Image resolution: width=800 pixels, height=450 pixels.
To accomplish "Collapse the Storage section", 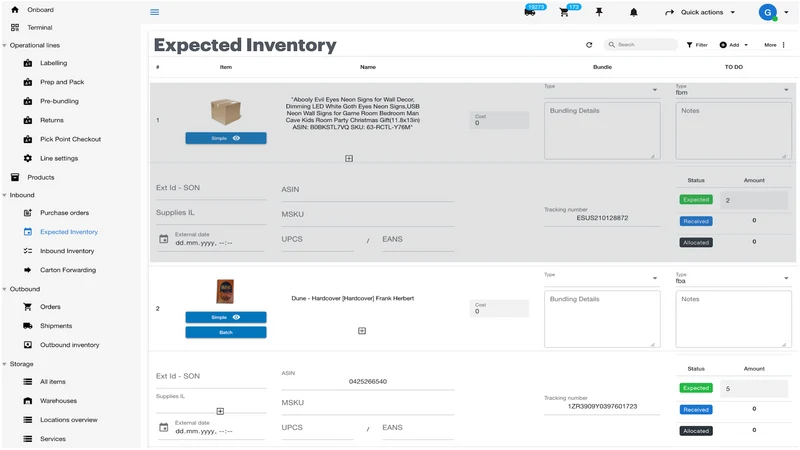I will click(5, 364).
